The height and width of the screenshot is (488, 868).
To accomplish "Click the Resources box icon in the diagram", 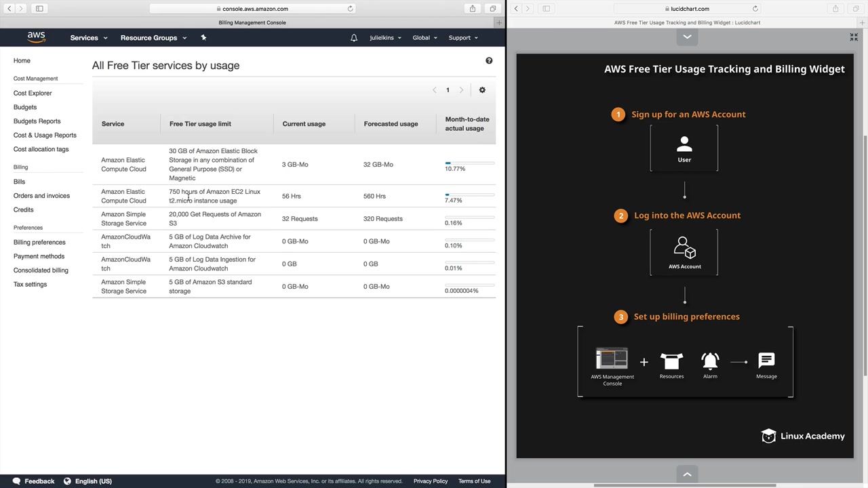I will pos(671,362).
